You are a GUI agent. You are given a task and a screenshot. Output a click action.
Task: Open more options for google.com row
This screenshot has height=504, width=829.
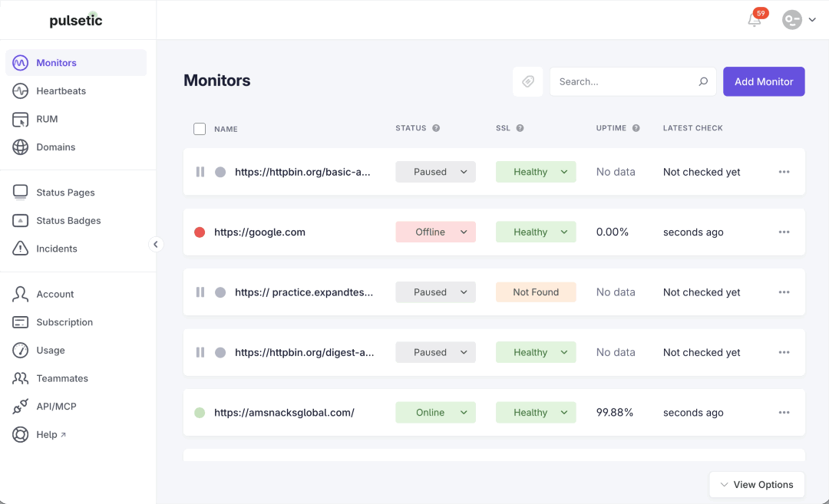pyautogui.click(x=784, y=232)
